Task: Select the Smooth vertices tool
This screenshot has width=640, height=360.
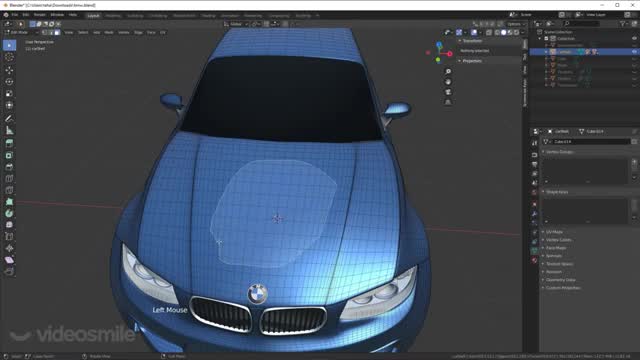Action: point(9,225)
